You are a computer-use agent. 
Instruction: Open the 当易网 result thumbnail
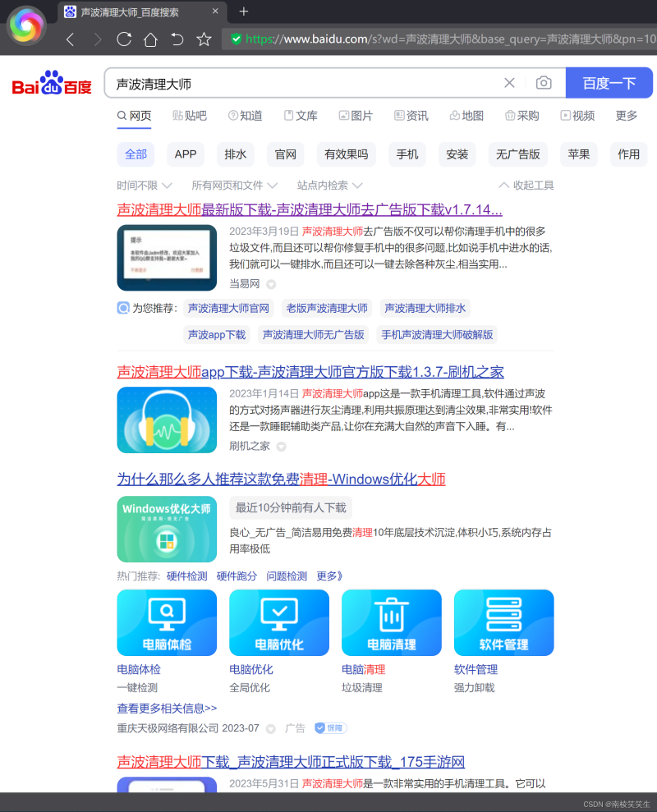click(x=167, y=257)
